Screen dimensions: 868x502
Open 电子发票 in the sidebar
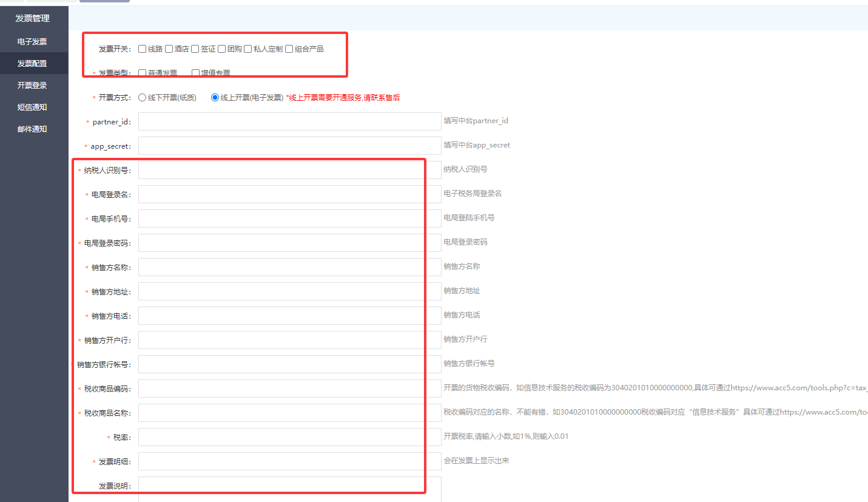tap(32, 42)
